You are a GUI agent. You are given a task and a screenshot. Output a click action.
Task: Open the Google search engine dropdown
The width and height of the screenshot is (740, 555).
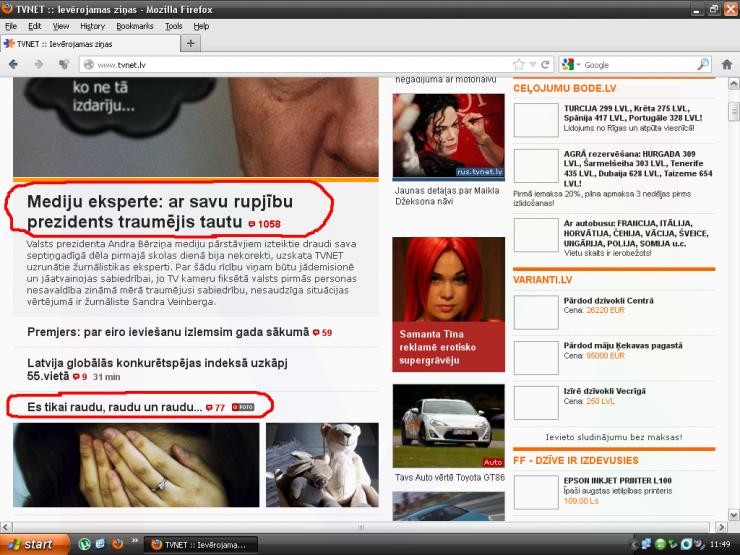click(571, 65)
